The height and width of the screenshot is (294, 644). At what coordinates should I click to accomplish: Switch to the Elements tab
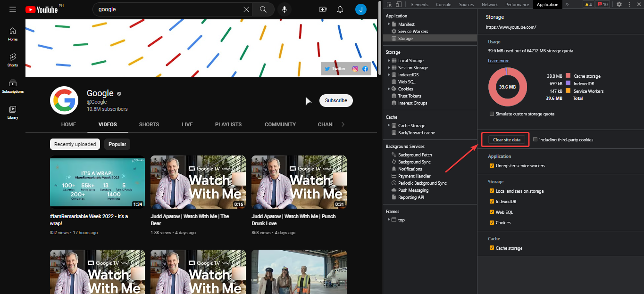pyautogui.click(x=419, y=4)
